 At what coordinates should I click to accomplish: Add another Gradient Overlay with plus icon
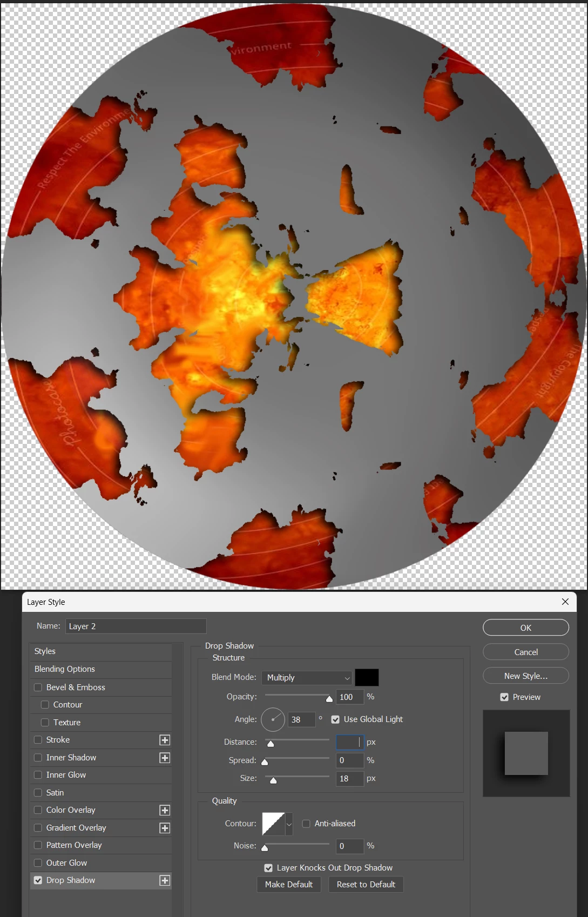tap(165, 828)
